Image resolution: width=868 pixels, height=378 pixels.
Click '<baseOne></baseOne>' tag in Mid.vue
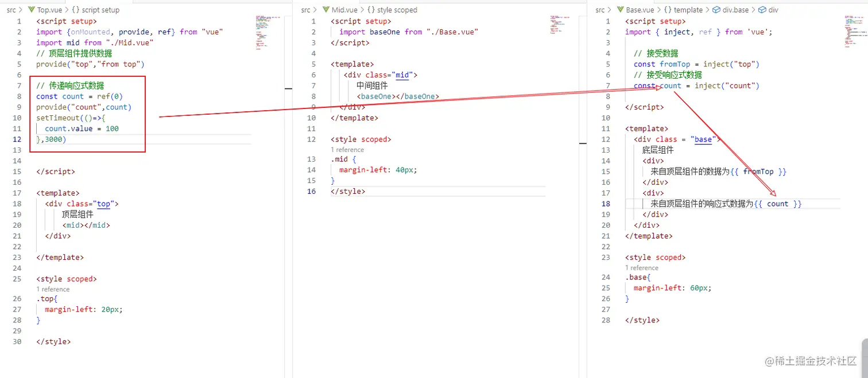coord(398,96)
